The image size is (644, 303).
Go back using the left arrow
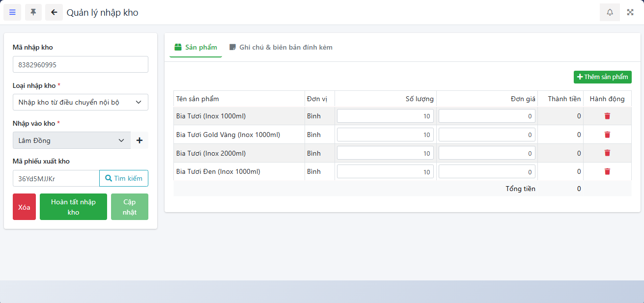pyautogui.click(x=54, y=12)
